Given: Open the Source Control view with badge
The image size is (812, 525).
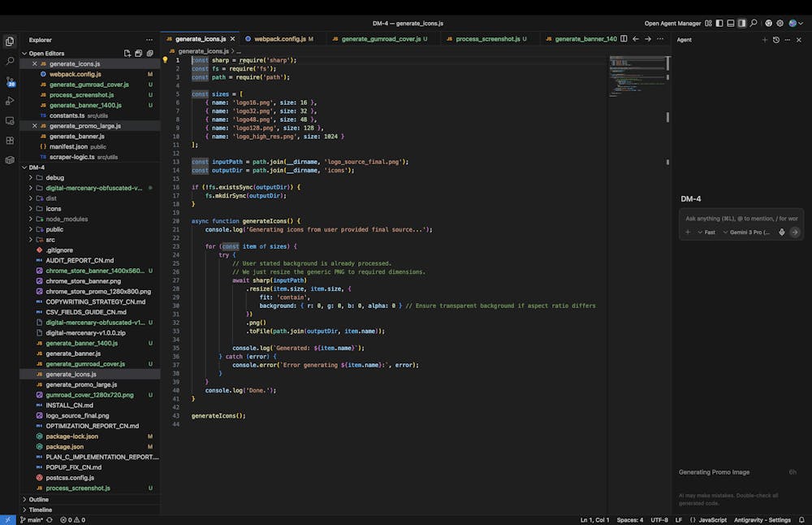Looking at the screenshot, I should tap(10, 81).
